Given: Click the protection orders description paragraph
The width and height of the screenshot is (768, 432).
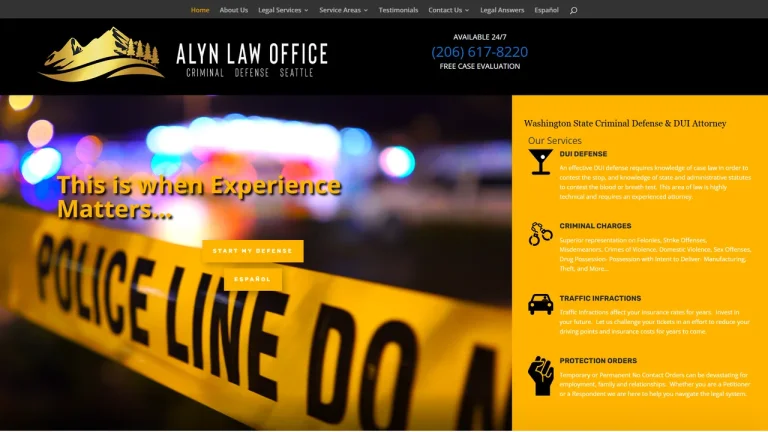Looking at the screenshot, I should (x=654, y=384).
